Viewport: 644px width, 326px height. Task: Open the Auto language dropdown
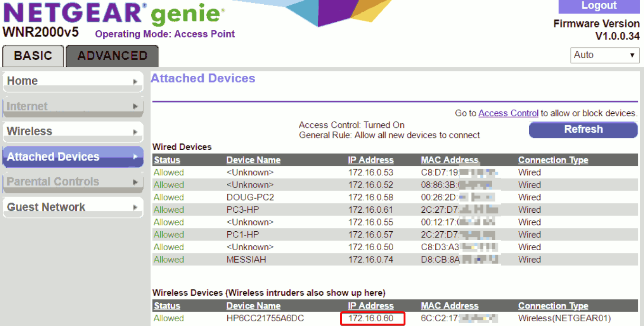coord(605,55)
